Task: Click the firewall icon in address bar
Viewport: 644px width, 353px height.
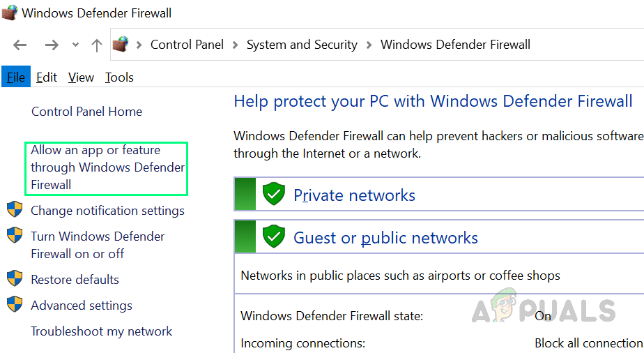Action: (121, 45)
